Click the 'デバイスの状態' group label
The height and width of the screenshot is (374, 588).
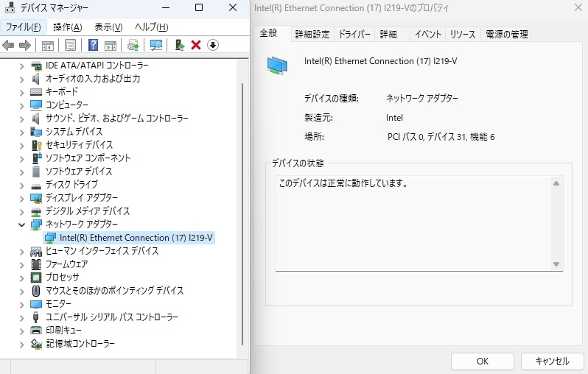[x=297, y=163]
